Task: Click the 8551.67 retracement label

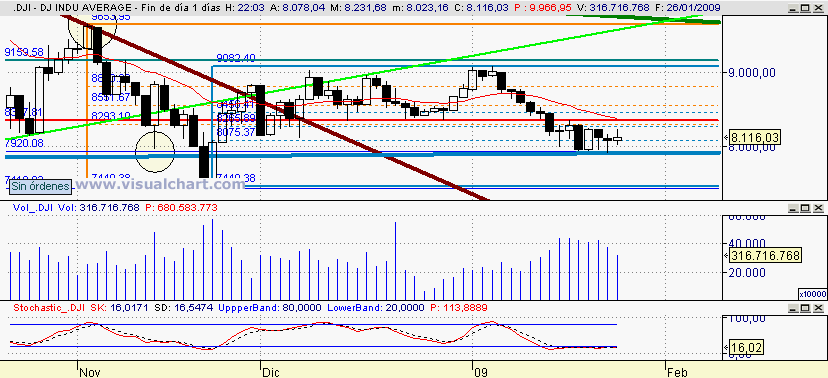Action: pyautogui.click(x=110, y=97)
